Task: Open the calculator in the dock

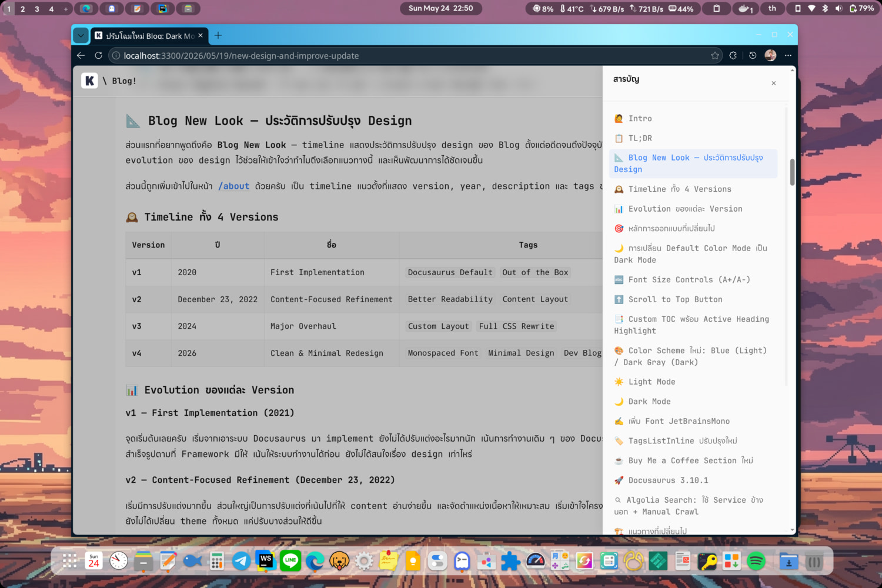Action: [x=217, y=561]
